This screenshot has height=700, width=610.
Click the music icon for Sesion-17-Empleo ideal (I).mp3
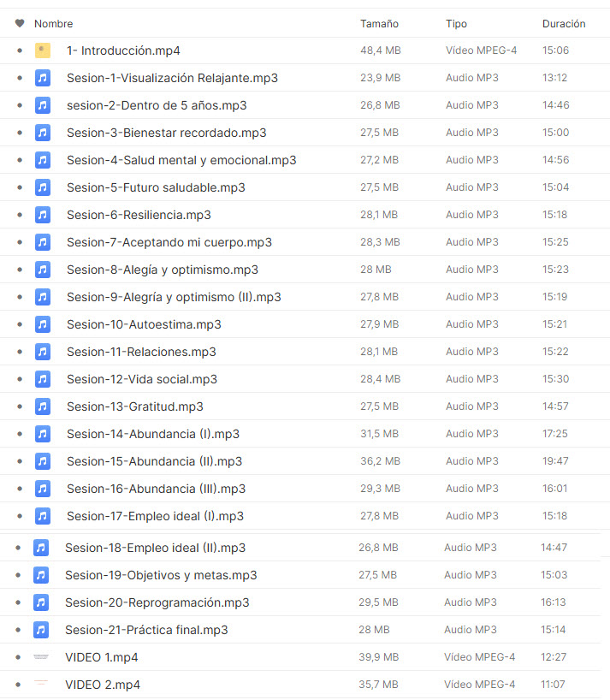pos(43,516)
